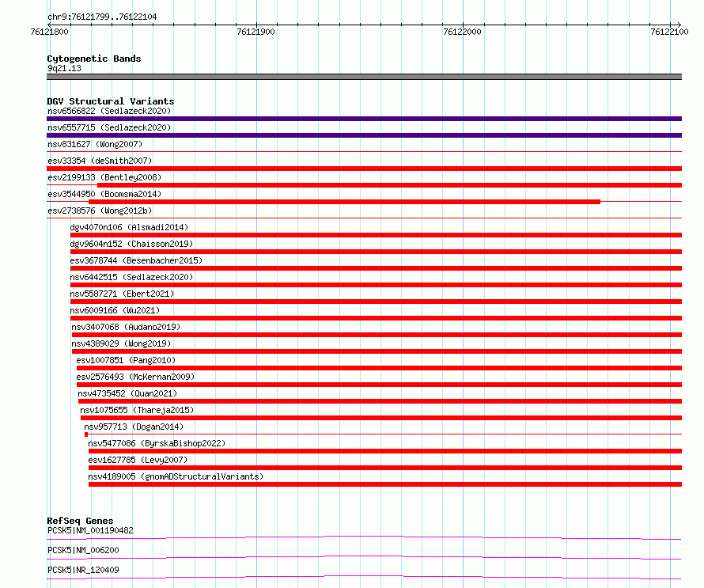Click the red bar under nsv5477086
Image resolution: width=704 pixels, height=588 pixels.
(385, 451)
